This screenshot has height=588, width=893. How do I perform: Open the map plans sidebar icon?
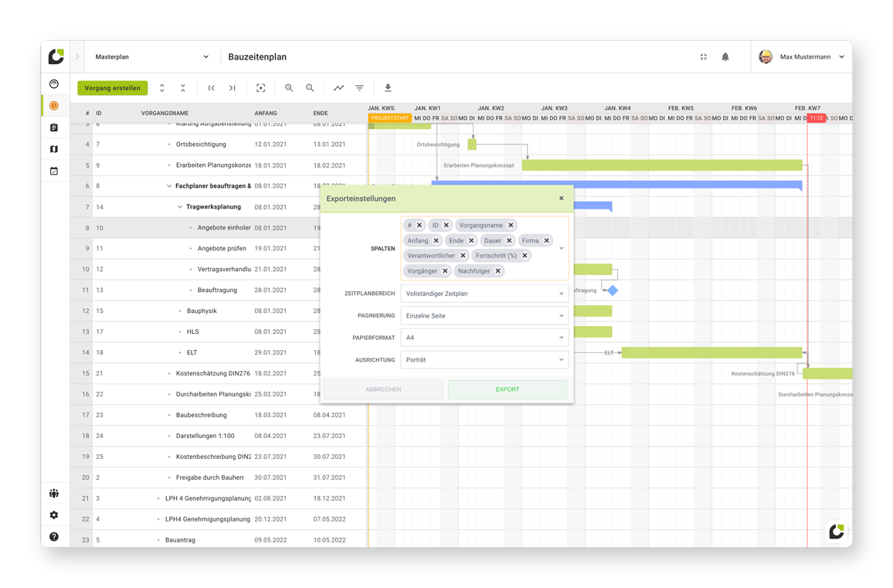pos(54,149)
